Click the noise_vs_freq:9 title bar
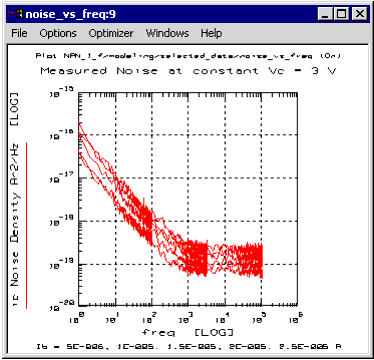The height and width of the screenshot is (360, 374). click(x=187, y=14)
